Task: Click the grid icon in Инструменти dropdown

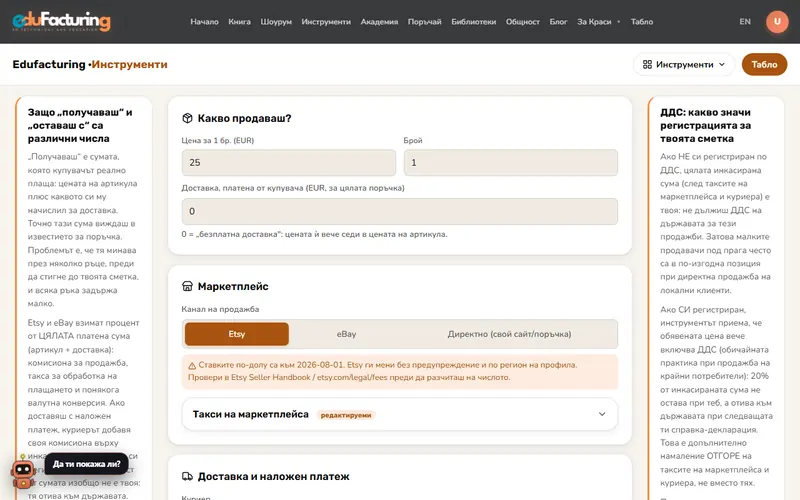Action: (647, 64)
